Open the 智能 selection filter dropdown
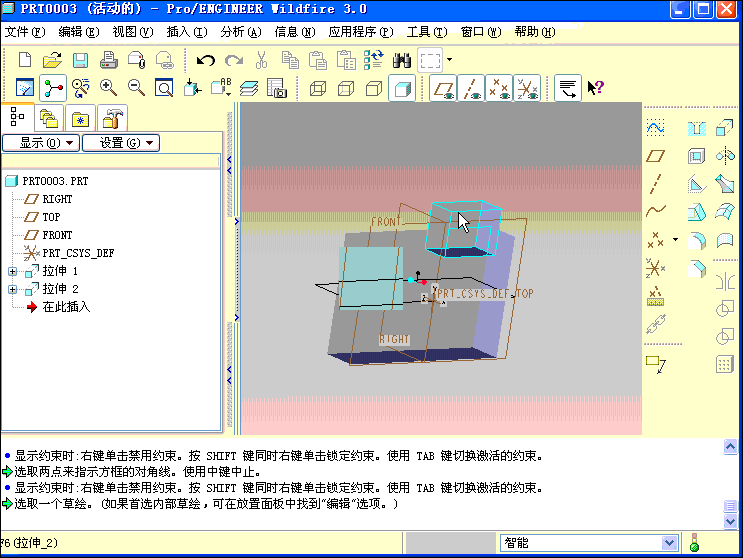The image size is (743, 558). point(669,543)
